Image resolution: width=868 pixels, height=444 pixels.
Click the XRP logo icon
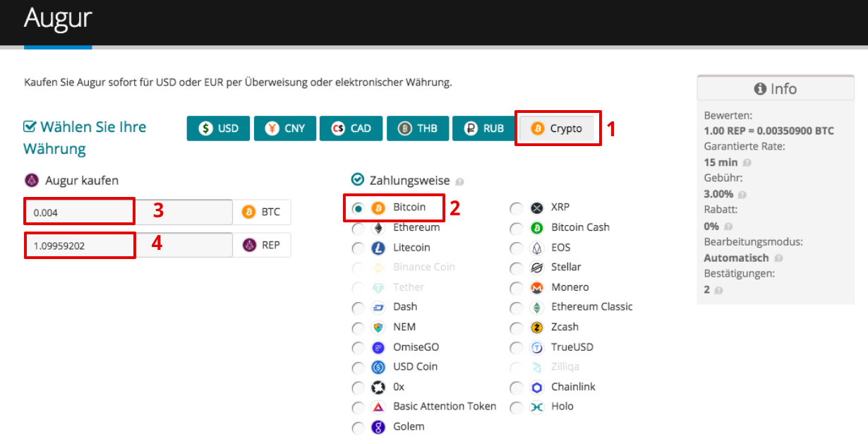coord(536,208)
